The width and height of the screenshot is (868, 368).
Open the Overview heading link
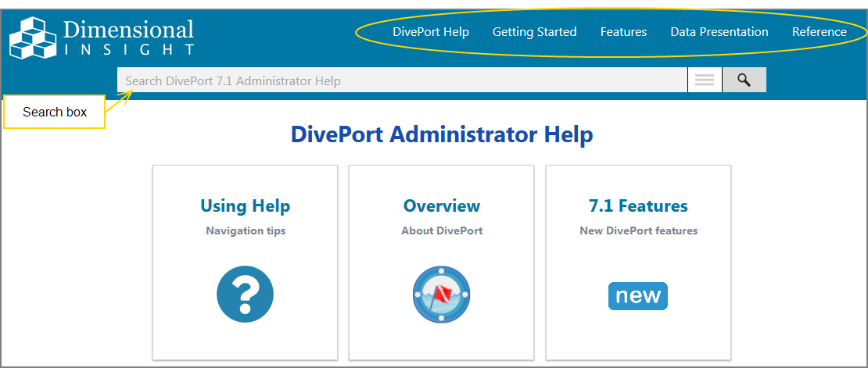pos(442,205)
